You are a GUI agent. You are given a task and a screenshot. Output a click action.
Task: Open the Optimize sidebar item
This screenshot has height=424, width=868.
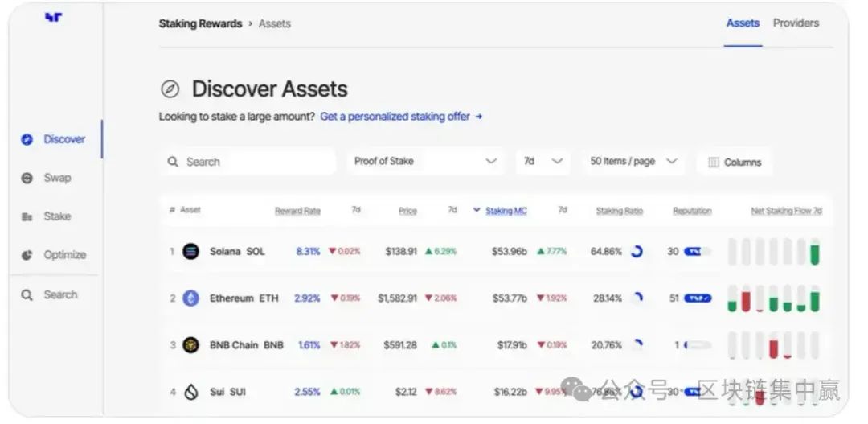coord(53,255)
